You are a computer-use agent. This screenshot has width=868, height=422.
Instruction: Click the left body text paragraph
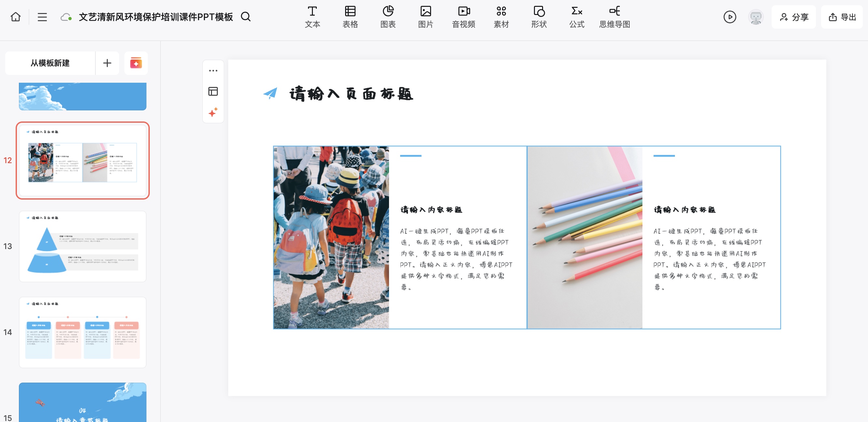click(x=456, y=259)
